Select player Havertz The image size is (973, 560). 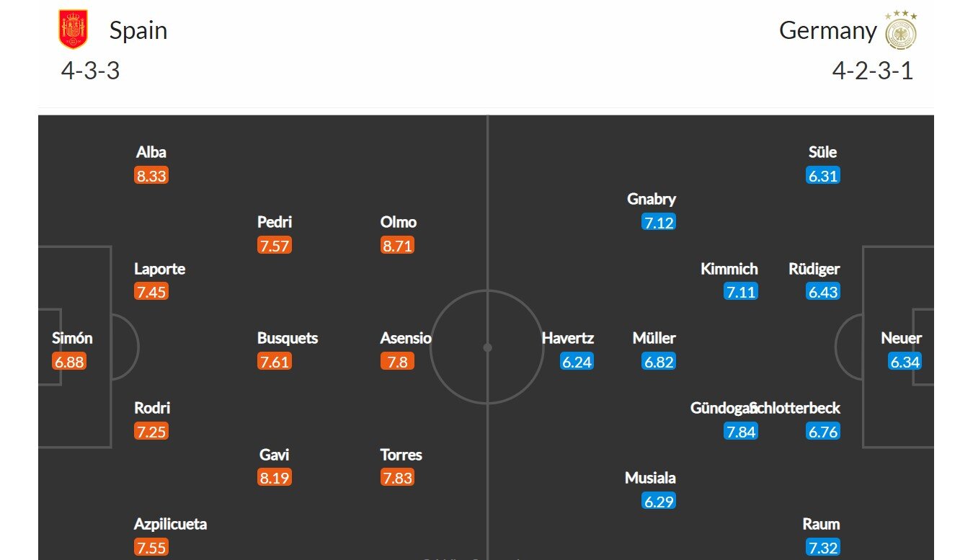click(568, 338)
